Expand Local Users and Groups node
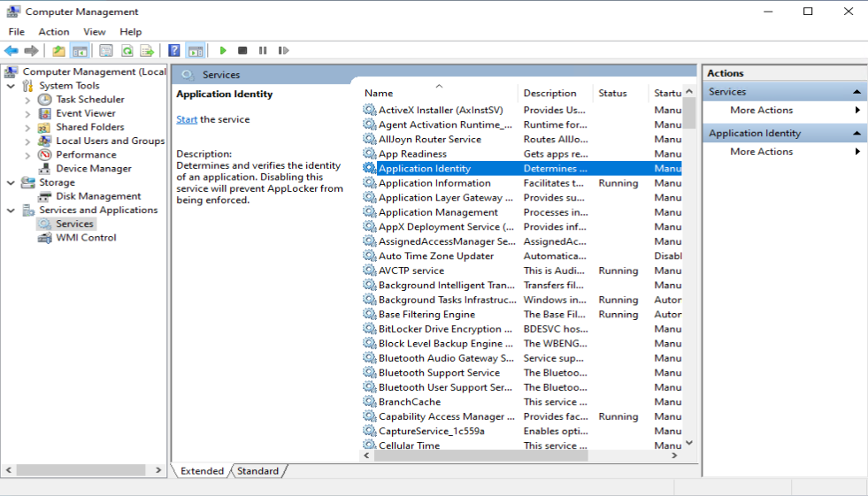Viewport: 868px width, 496px height. pyautogui.click(x=27, y=141)
